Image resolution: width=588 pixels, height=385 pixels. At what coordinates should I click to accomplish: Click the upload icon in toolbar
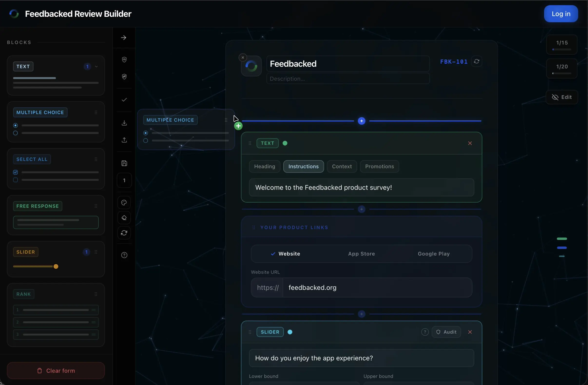(124, 140)
